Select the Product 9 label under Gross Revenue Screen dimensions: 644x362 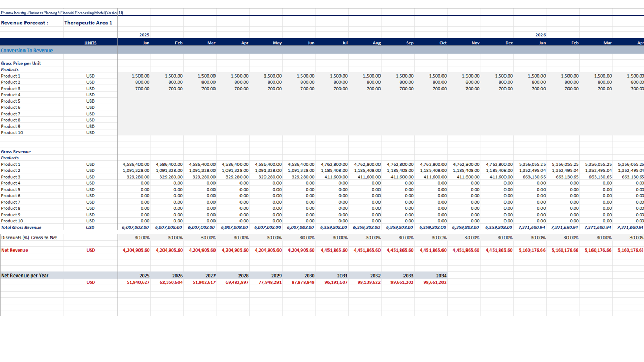coord(10,215)
